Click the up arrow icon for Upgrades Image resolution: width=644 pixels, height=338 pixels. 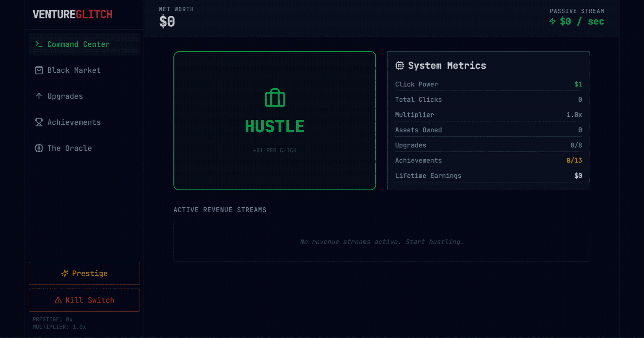pos(39,96)
